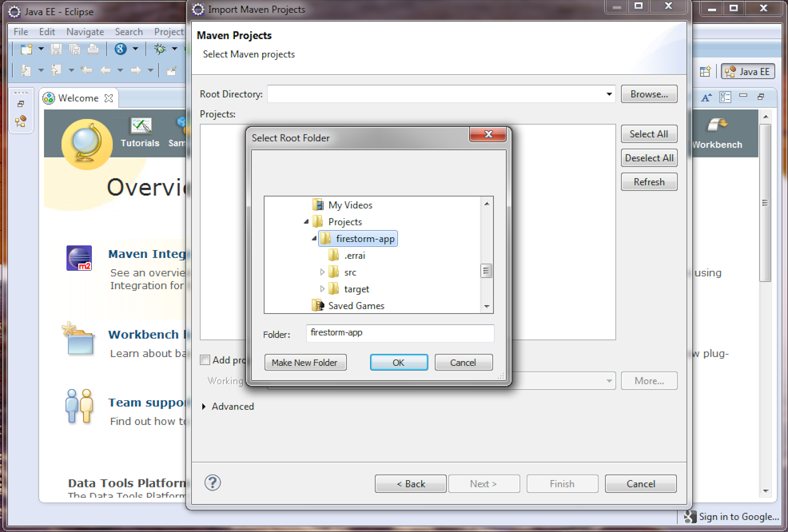Image resolution: width=788 pixels, height=532 pixels.
Task: Open the Edit menu in Eclipse
Action: coord(47,32)
